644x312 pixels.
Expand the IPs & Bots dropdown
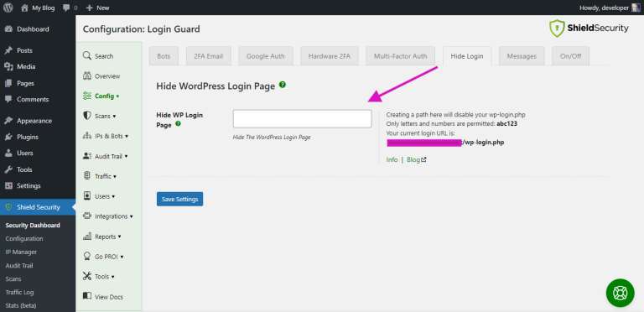click(112, 136)
